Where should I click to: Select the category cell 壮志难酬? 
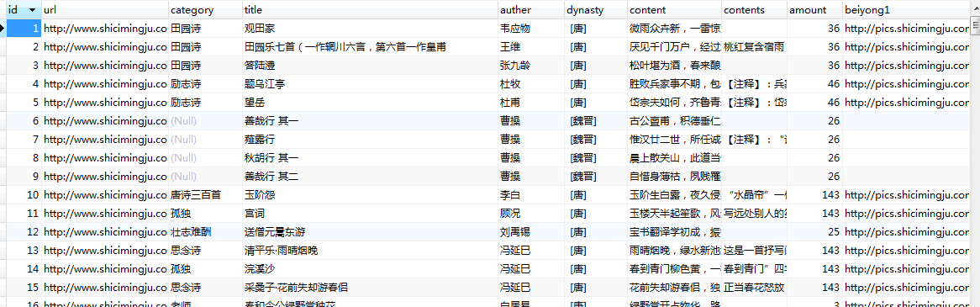point(206,231)
